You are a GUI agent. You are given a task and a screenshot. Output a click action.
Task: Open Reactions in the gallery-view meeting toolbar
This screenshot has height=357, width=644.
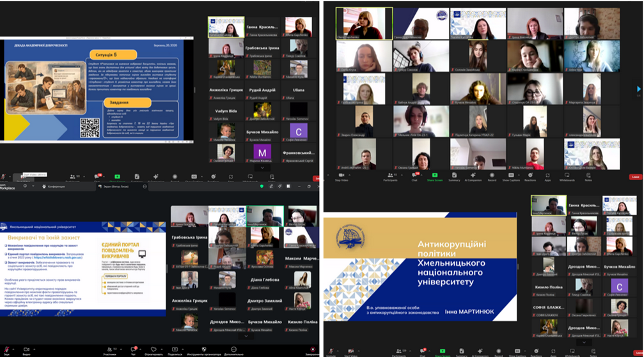530,175
